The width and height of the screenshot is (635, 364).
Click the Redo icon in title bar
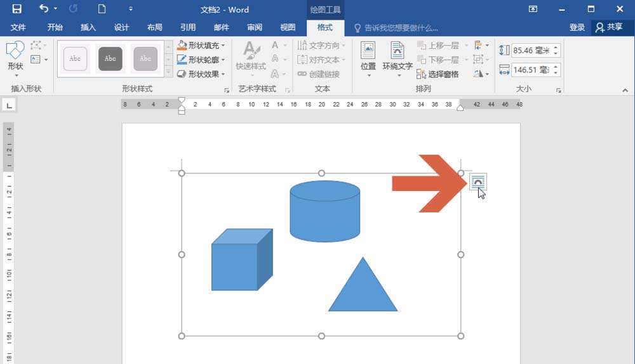(x=73, y=9)
